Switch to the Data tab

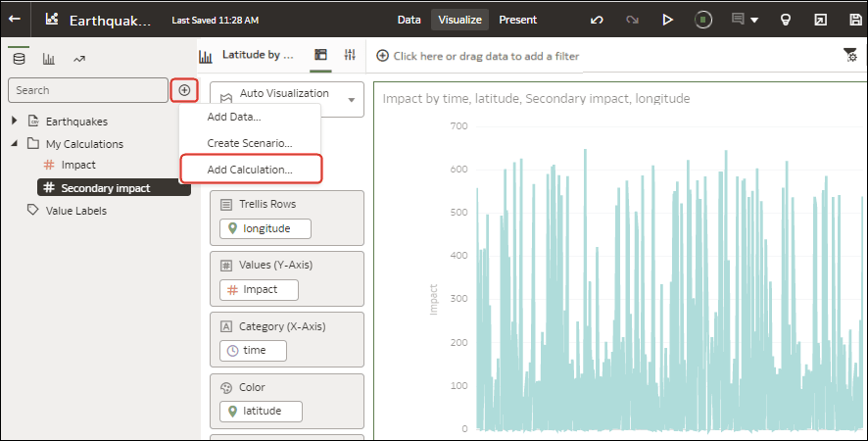pyautogui.click(x=410, y=20)
